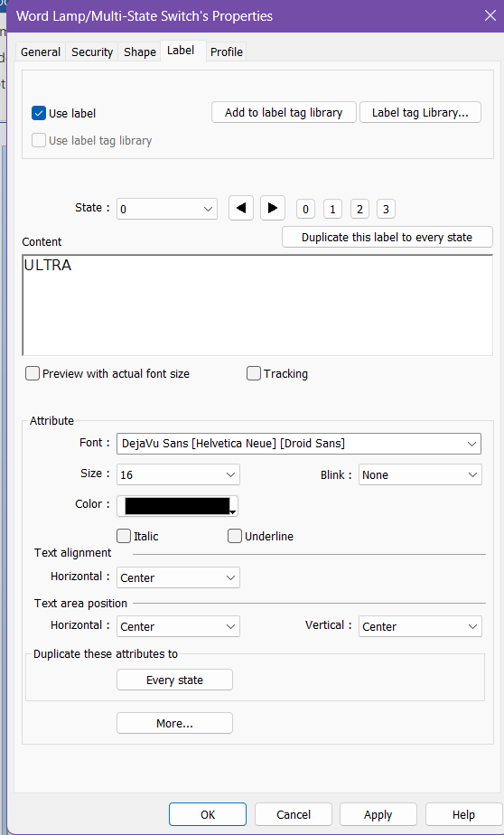Open the black text Color picker
The height and width of the screenshot is (835, 504).
[177, 506]
